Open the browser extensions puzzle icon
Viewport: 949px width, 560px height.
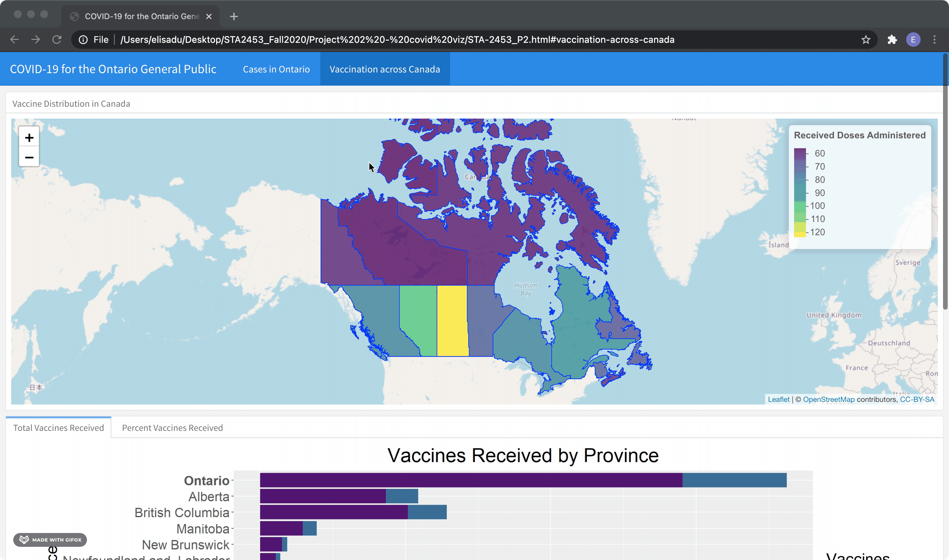tap(892, 40)
